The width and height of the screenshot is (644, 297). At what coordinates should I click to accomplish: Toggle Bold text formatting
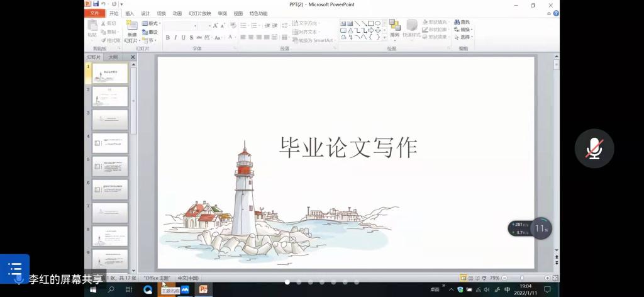click(168, 38)
